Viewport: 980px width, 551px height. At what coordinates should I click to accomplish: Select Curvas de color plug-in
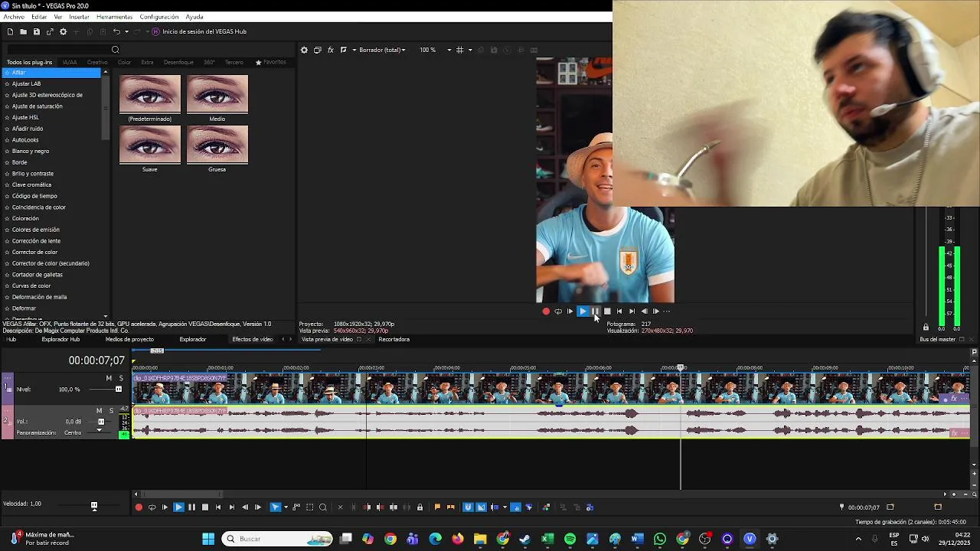click(x=31, y=285)
